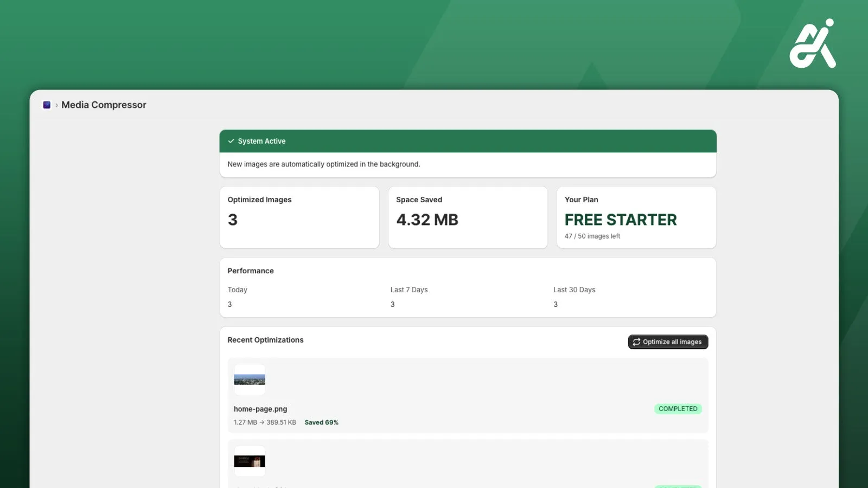The height and width of the screenshot is (488, 868).
Task: Click the Today performance label
Action: click(x=237, y=290)
